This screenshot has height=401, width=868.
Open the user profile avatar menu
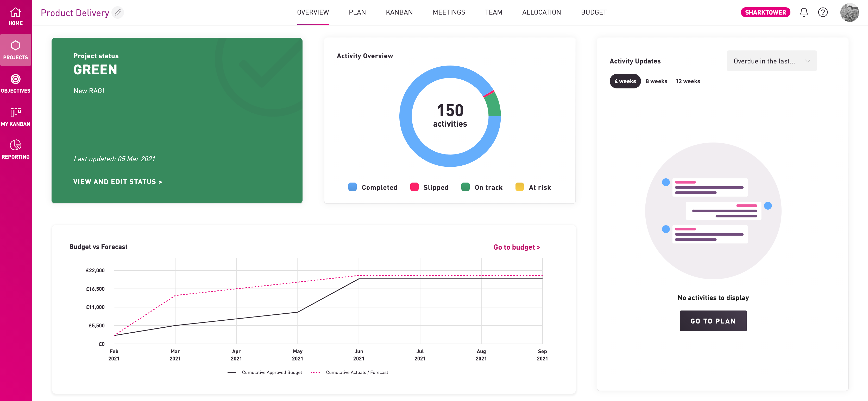coord(850,12)
